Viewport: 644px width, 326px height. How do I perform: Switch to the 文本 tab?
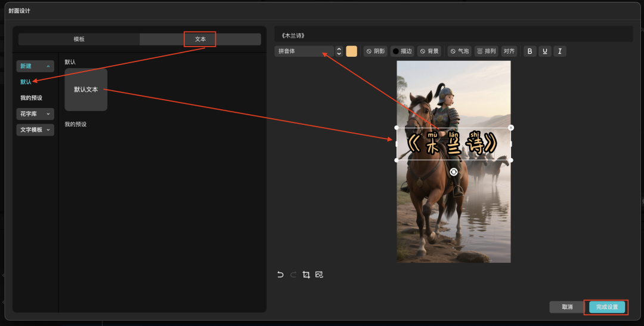coord(200,39)
